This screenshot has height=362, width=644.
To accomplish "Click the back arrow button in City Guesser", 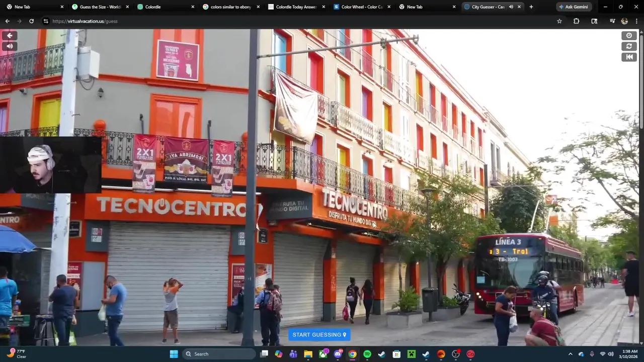I will 10,35.
